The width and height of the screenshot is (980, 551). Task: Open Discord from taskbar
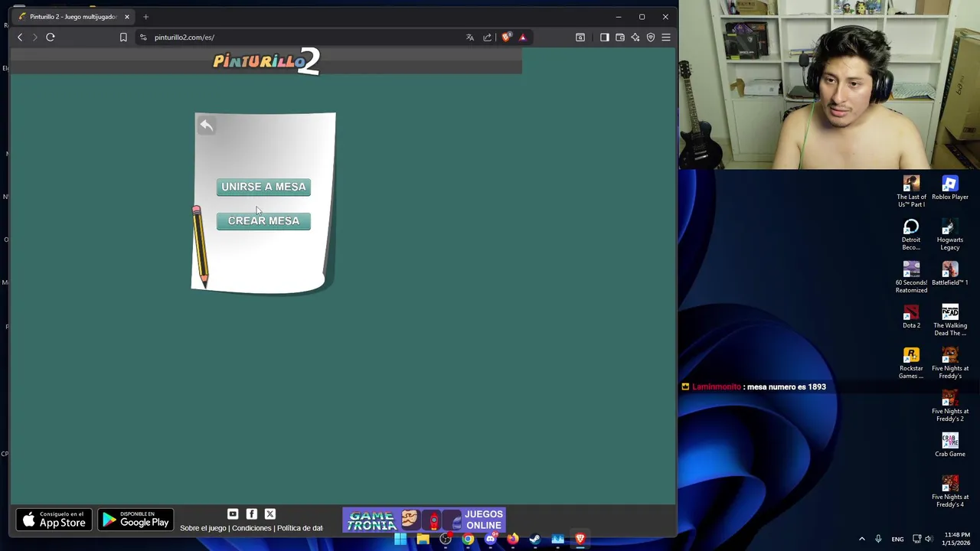point(490,540)
